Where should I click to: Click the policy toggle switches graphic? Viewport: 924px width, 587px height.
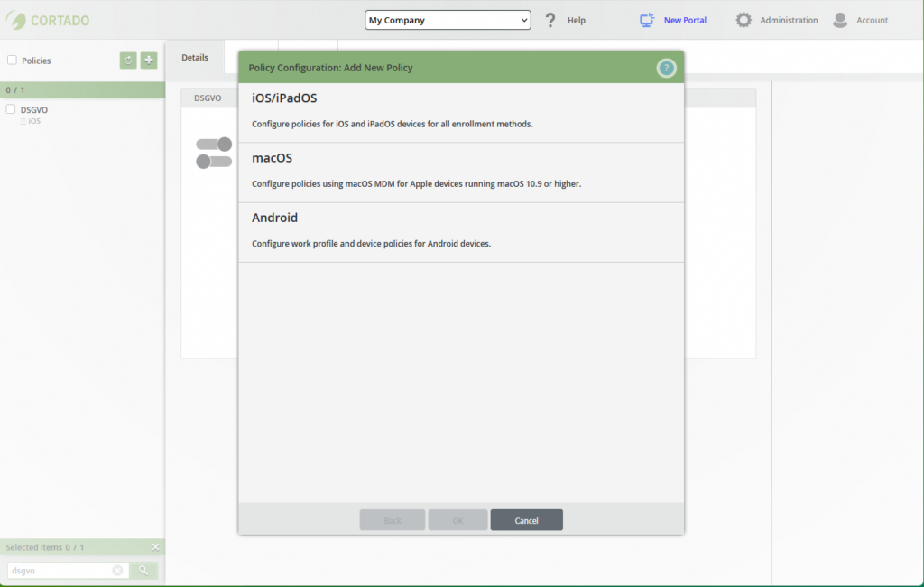pyautogui.click(x=214, y=153)
